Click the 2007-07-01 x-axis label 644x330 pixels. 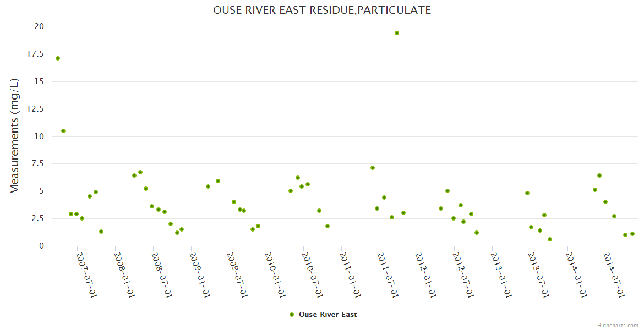tap(86, 275)
